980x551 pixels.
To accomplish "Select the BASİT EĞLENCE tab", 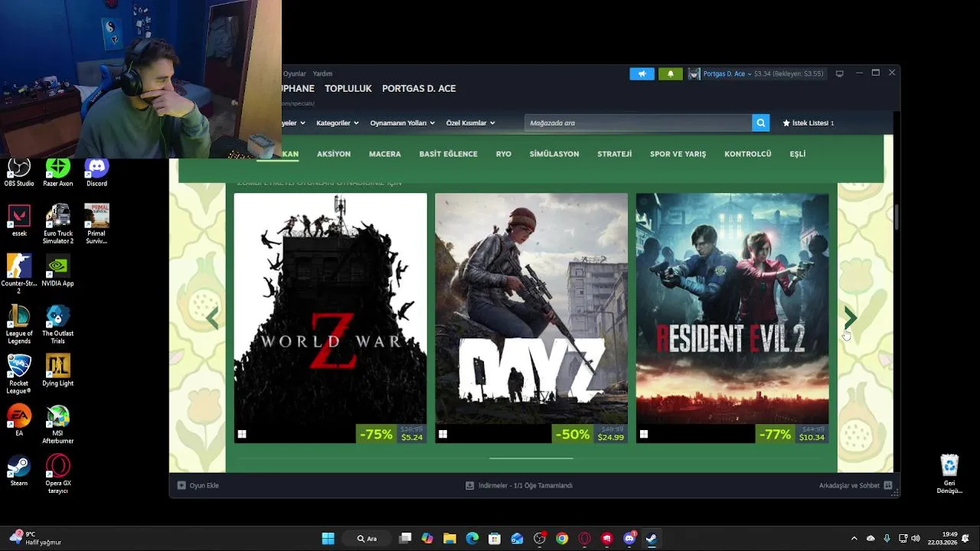I will pos(448,154).
